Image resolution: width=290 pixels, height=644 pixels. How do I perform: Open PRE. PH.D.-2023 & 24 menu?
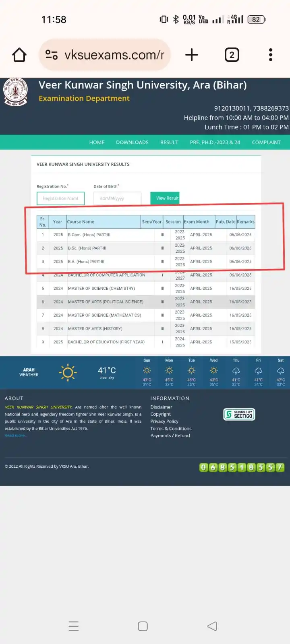pyautogui.click(x=215, y=142)
